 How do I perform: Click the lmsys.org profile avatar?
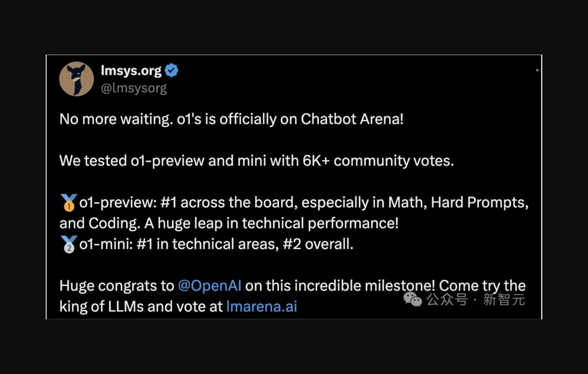(x=76, y=79)
